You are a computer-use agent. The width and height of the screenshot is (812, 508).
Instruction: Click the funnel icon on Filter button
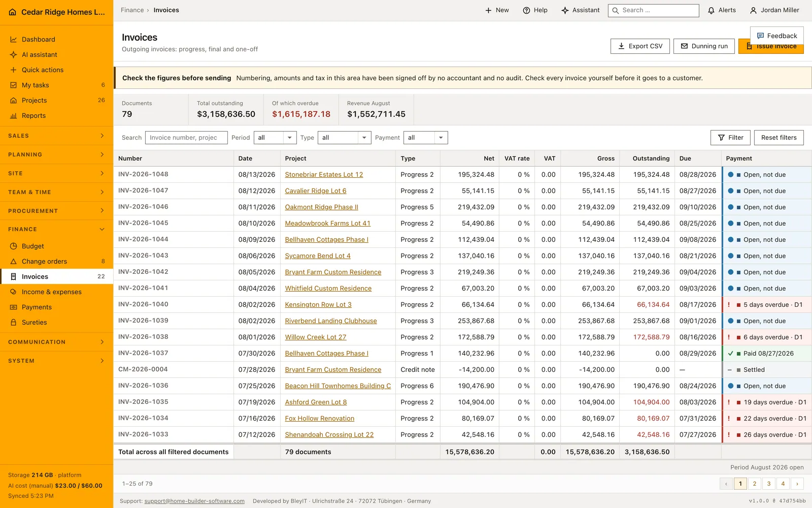tap(721, 138)
